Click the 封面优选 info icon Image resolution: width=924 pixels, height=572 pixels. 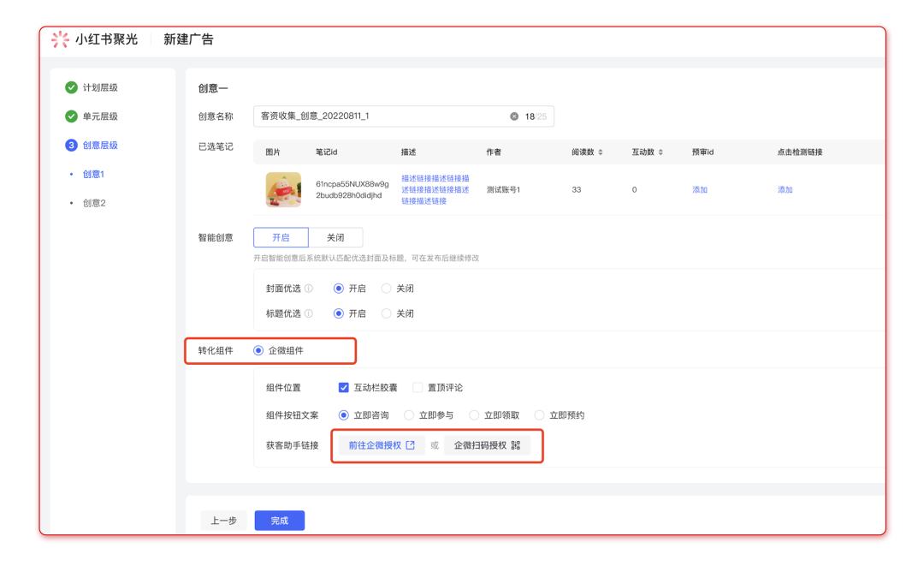tap(309, 289)
